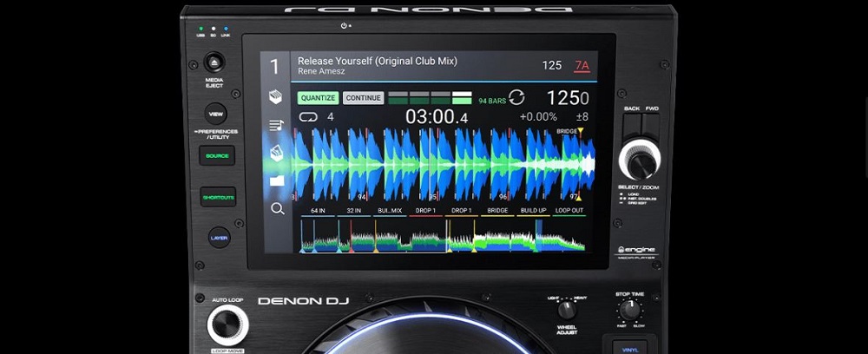868x354 pixels.
Task: Tap the sync circular-arrows icon
Action: (x=516, y=98)
